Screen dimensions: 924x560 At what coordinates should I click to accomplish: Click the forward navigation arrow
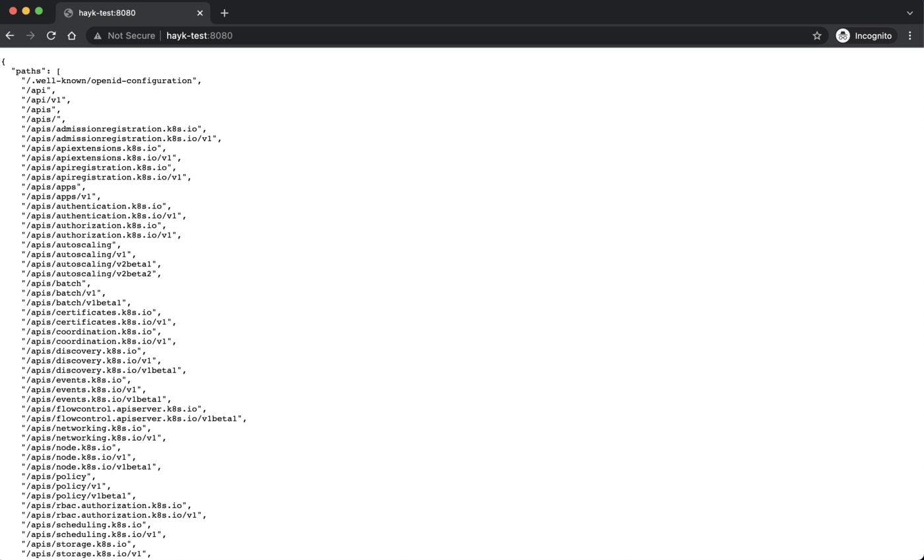30,36
